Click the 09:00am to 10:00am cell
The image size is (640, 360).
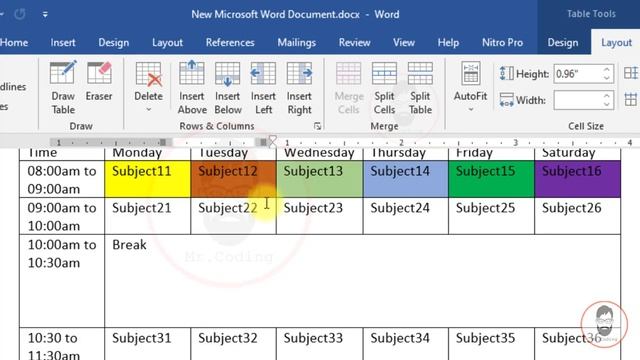click(x=62, y=216)
